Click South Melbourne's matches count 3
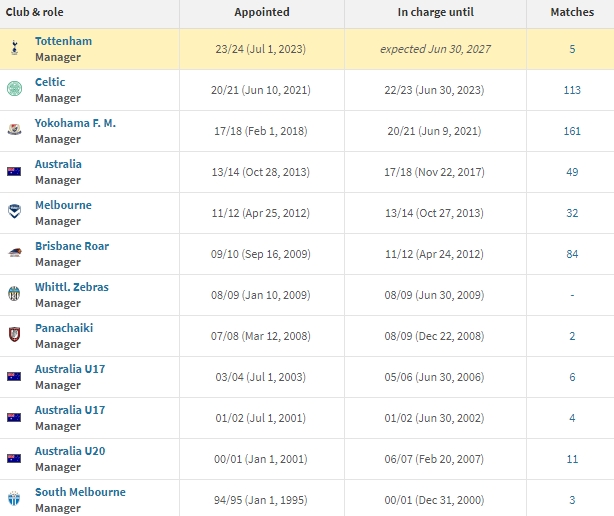614x516 pixels. coord(572,500)
